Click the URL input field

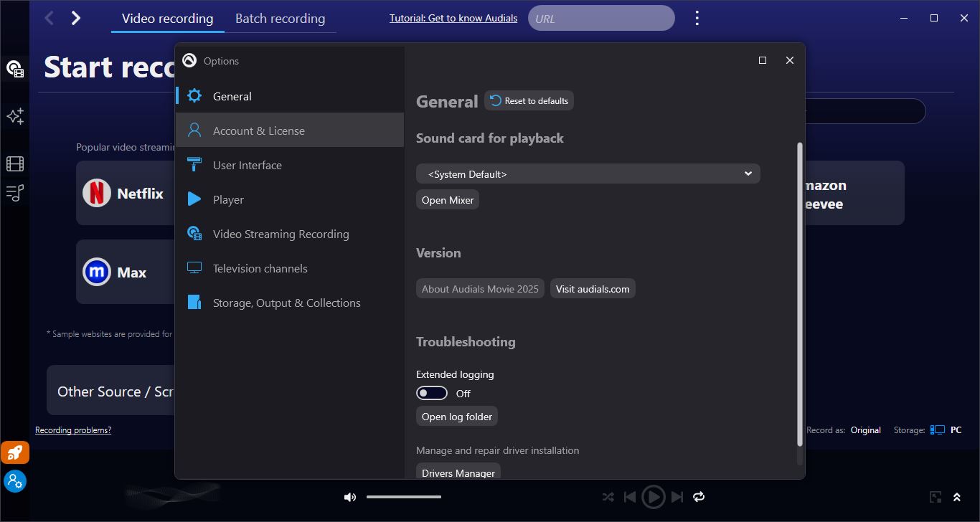point(601,19)
